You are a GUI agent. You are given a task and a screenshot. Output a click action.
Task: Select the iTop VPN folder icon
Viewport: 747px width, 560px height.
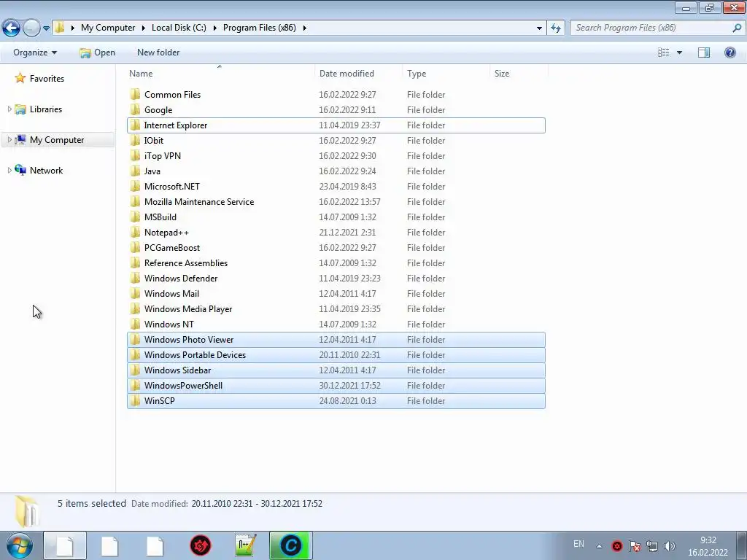pos(135,155)
